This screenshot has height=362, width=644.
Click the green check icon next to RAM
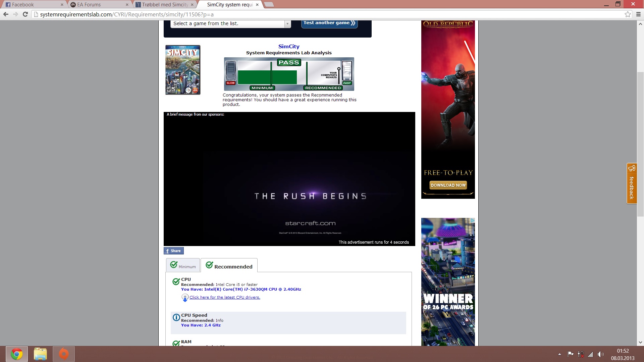coord(176,343)
